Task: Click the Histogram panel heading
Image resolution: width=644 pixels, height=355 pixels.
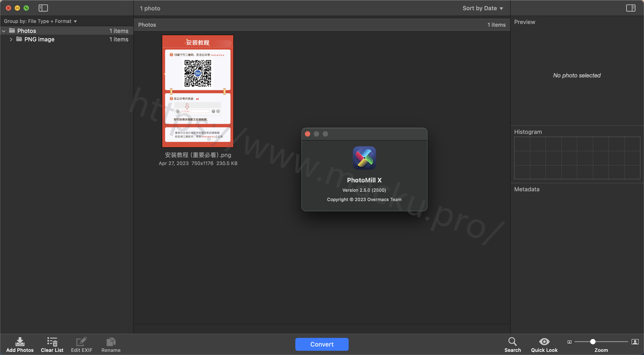Action: tap(528, 132)
